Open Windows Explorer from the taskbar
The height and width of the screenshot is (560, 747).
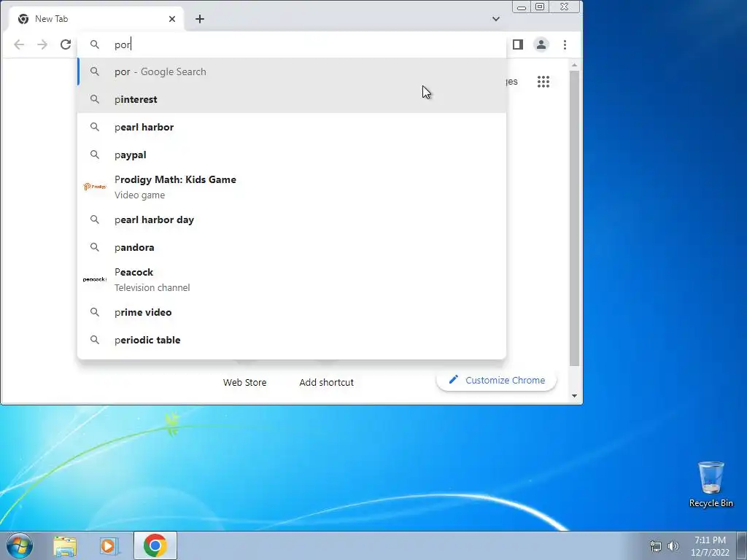65,545
